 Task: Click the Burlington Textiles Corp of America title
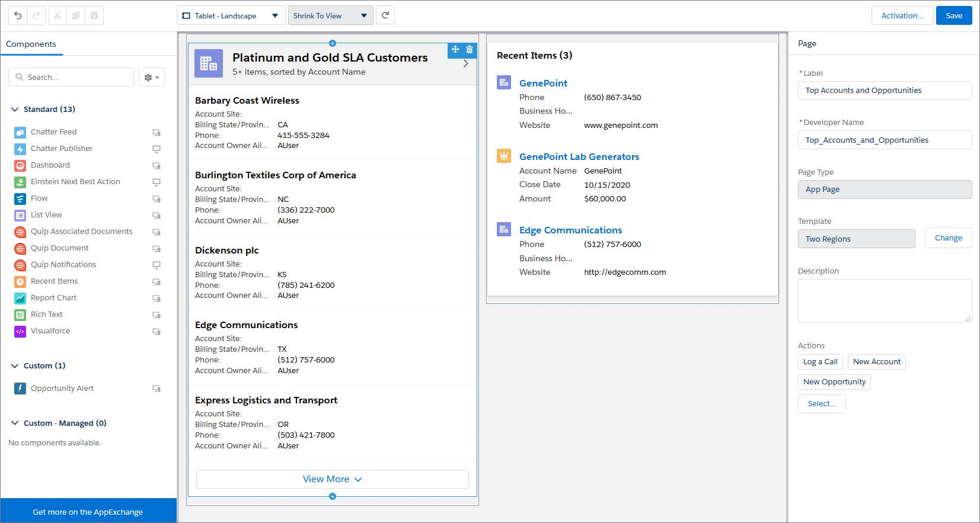click(276, 175)
